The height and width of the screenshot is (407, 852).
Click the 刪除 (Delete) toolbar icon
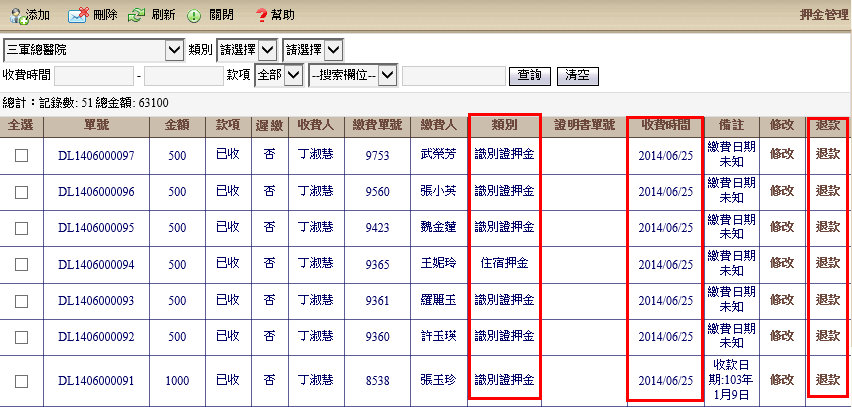[92, 15]
